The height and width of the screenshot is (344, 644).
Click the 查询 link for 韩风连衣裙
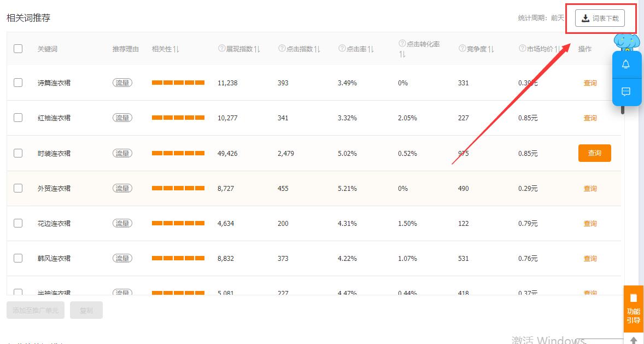point(590,258)
